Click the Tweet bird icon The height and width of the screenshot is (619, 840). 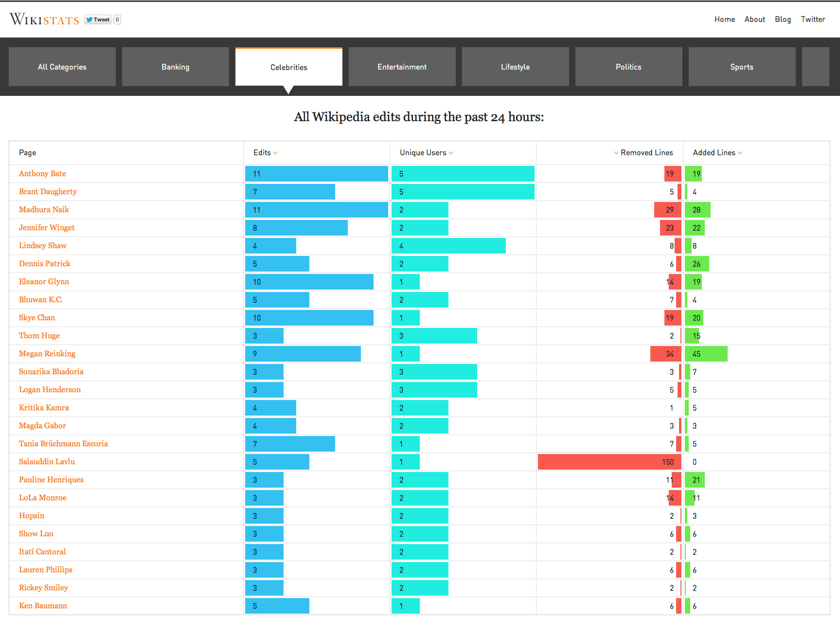(90, 19)
